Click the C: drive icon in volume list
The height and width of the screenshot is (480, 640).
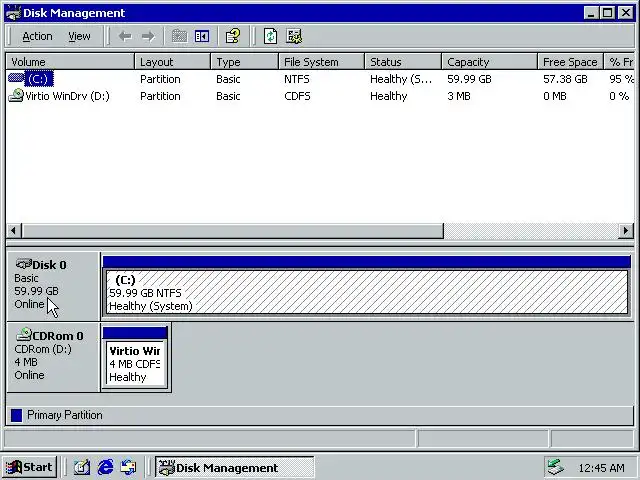[16, 78]
